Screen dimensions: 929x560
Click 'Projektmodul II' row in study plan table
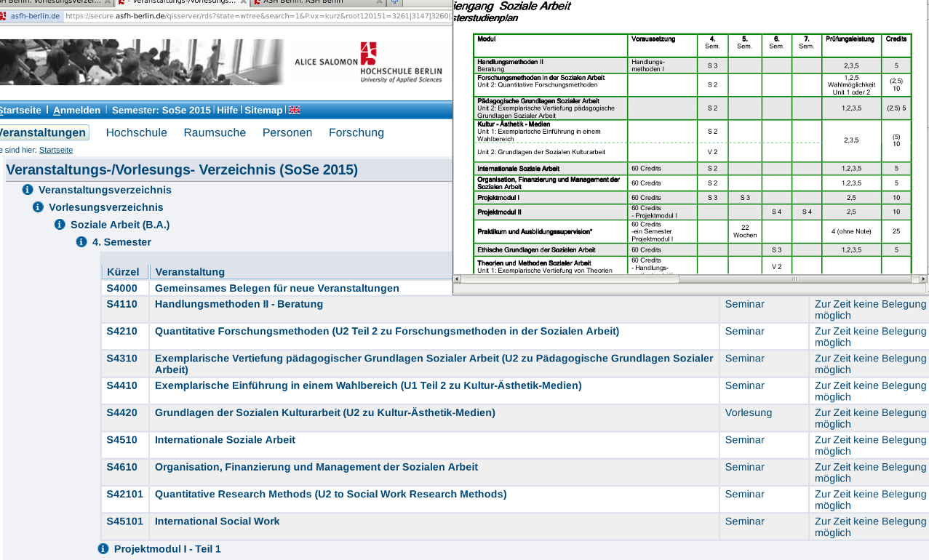pyautogui.click(x=693, y=212)
